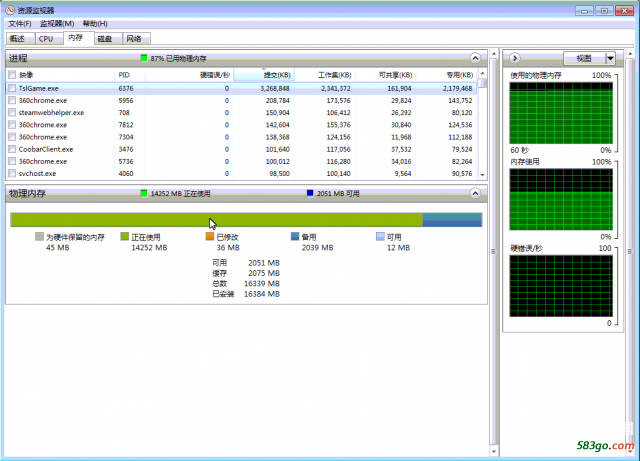Click the blue 2051 MB 可用 header square
Viewport: 640px width, 461px height.
pyautogui.click(x=310, y=193)
